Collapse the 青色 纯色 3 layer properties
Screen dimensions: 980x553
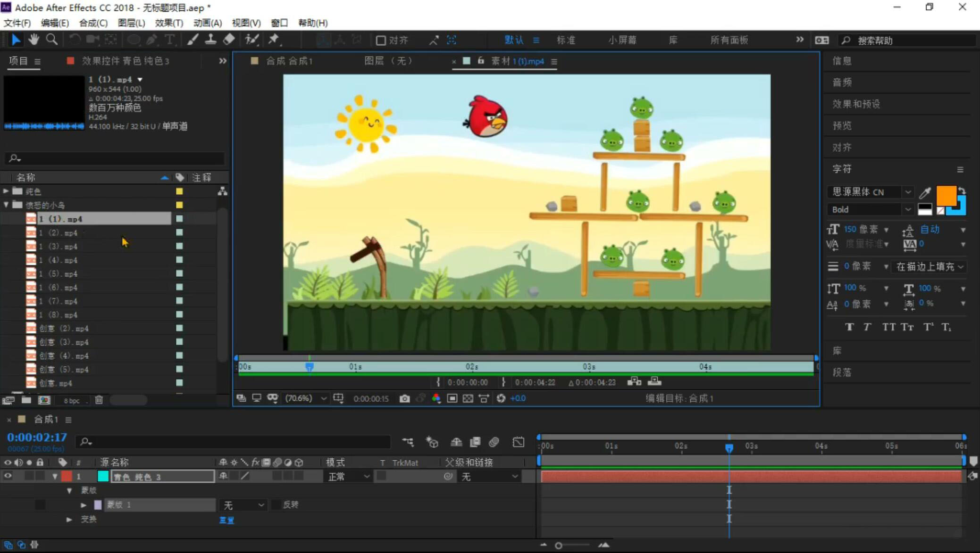(55, 477)
